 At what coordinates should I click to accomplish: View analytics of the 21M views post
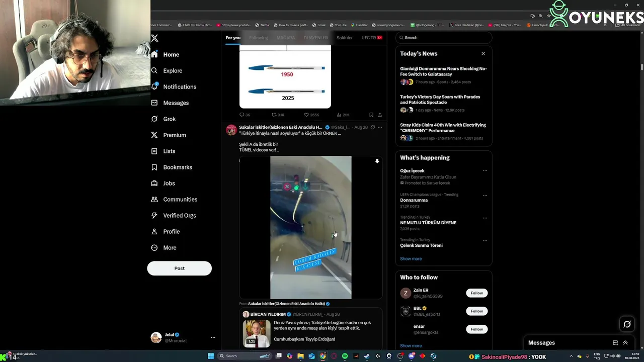(x=343, y=115)
